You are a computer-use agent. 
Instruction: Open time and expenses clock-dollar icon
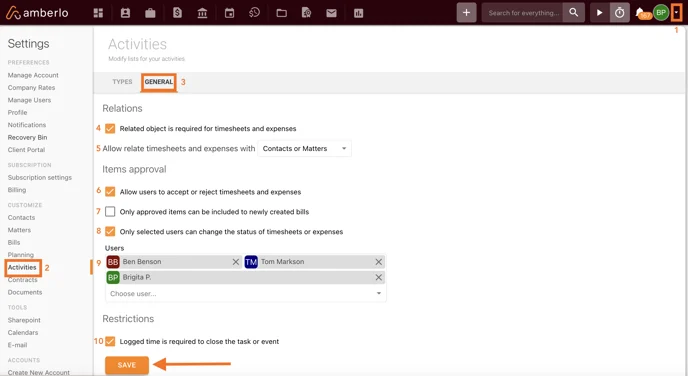point(254,13)
